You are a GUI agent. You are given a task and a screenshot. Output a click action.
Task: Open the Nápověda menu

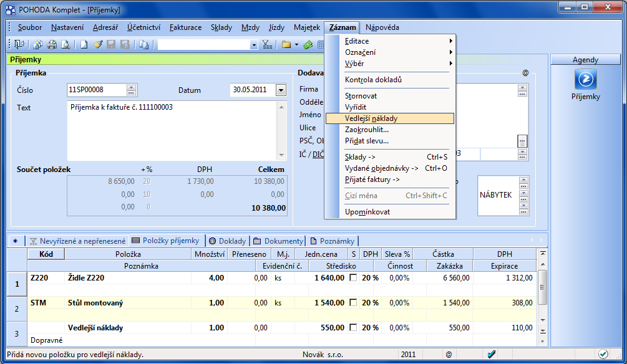click(x=382, y=27)
